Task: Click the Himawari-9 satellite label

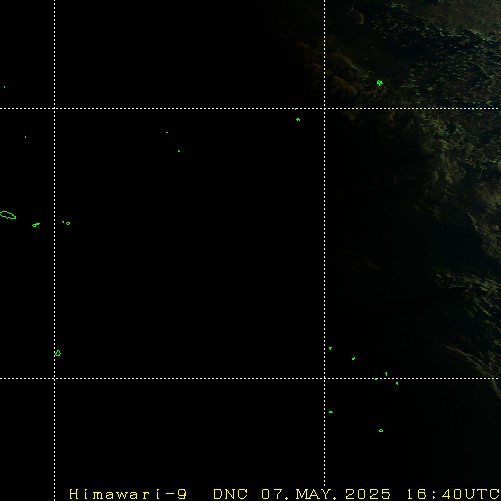Action: tap(128, 494)
